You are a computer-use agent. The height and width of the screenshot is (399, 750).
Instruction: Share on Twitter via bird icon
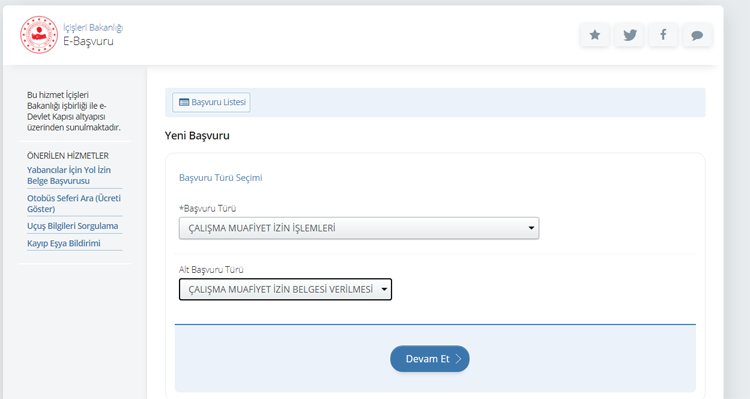(x=629, y=35)
